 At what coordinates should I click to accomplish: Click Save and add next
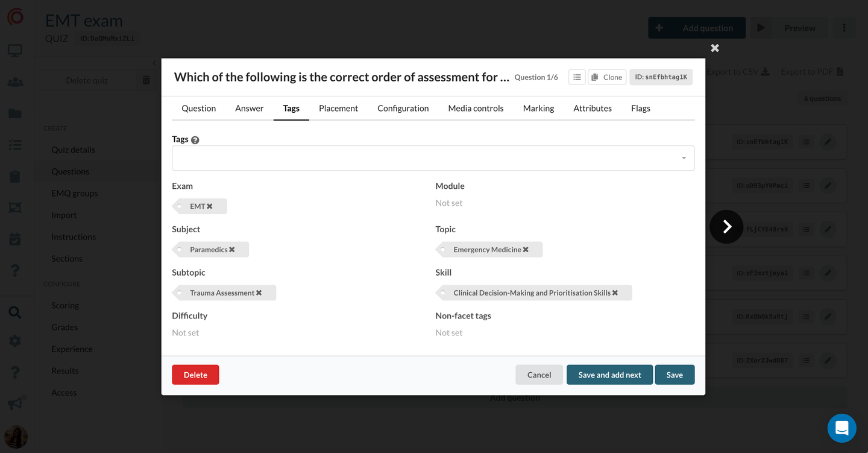pyautogui.click(x=609, y=375)
